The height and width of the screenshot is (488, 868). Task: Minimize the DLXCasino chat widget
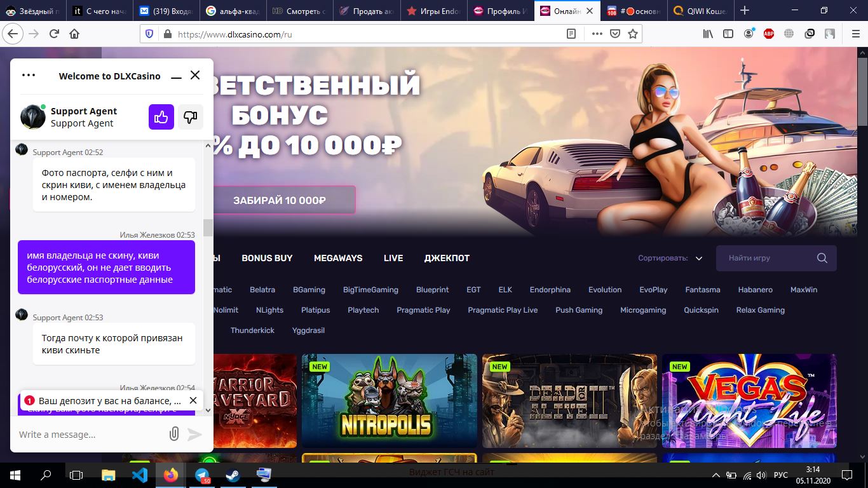pyautogui.click(x=175, y=77)
